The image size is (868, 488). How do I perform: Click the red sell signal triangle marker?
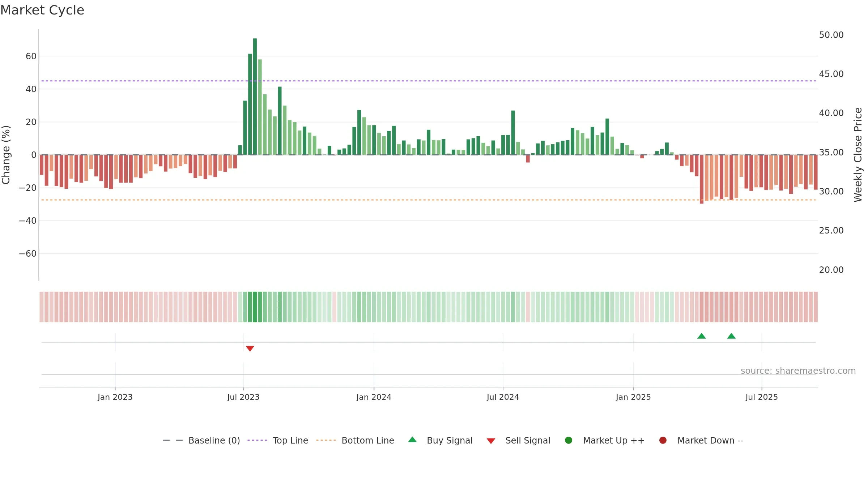250,348
